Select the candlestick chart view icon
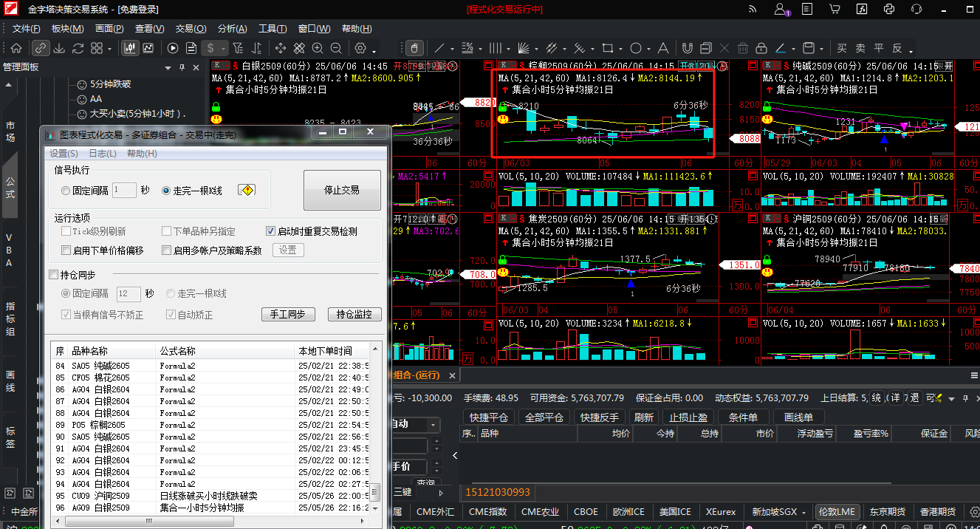The width and height of the screenshot is (980, 529). point(130,48)
